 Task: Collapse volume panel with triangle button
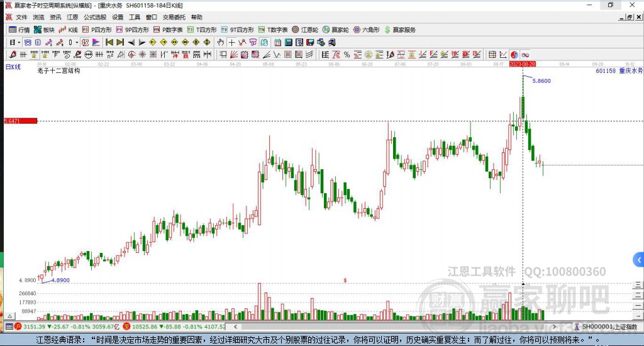coord(10,316)
